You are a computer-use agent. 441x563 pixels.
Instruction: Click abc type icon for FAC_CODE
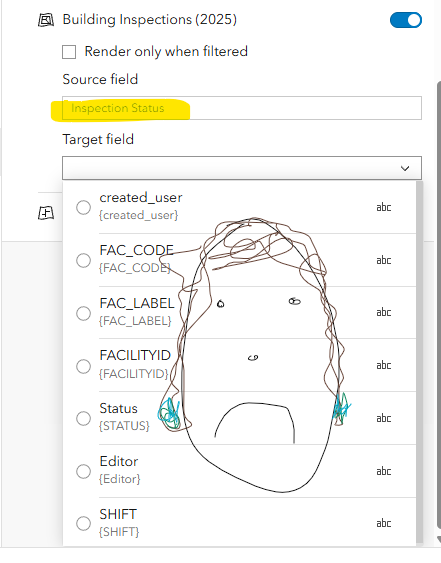click(x=384, y=260)
